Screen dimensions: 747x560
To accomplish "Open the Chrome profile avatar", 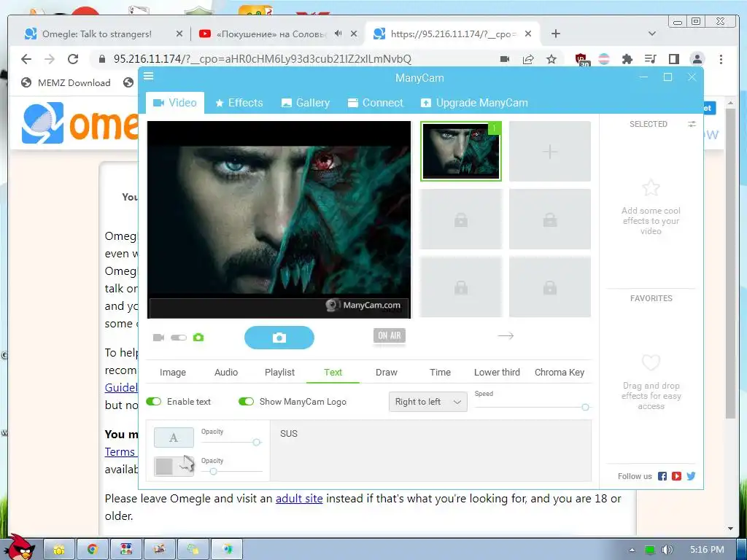I will click(x=697, y=59).
